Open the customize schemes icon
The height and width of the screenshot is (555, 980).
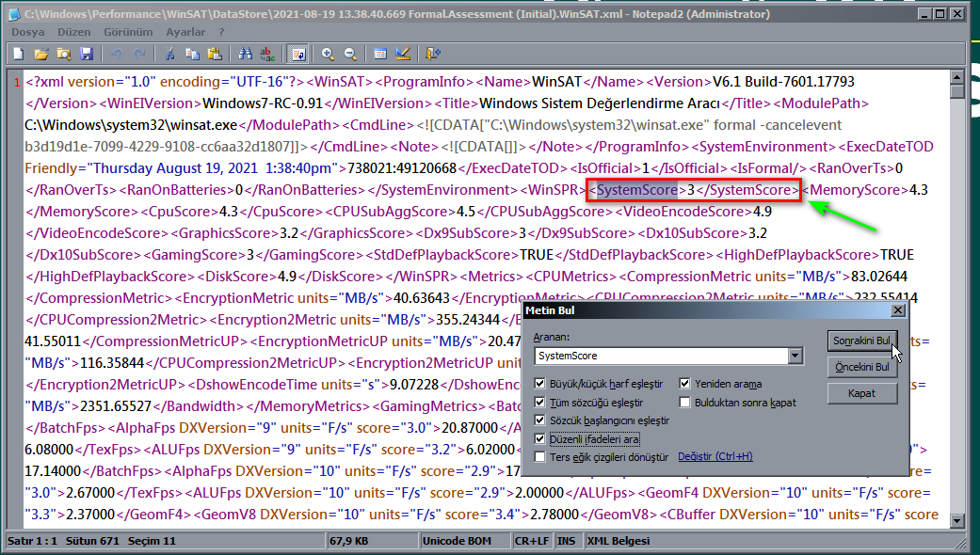point(403,55)
